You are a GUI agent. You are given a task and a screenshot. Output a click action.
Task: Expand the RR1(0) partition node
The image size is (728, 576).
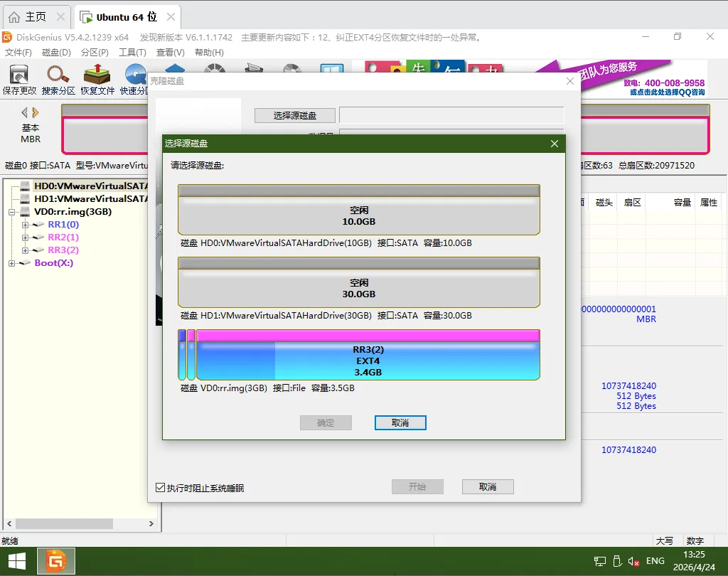(x=25, y=225)
